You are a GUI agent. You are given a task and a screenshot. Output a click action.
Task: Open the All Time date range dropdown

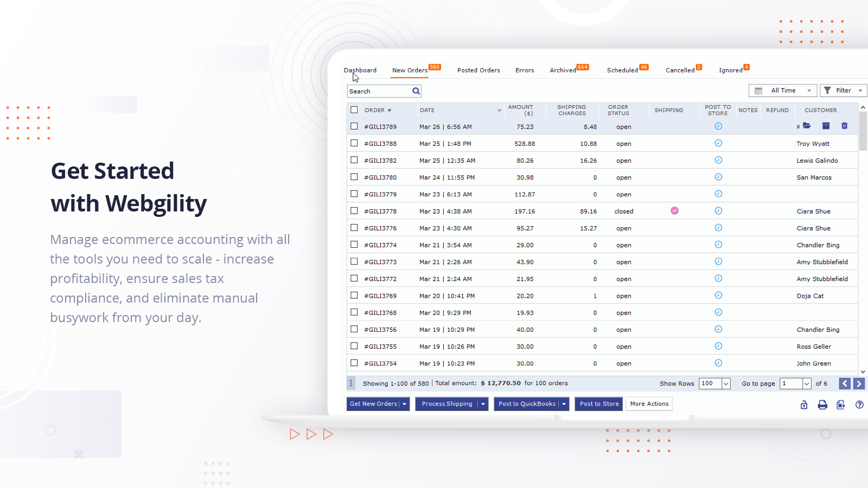783,91
